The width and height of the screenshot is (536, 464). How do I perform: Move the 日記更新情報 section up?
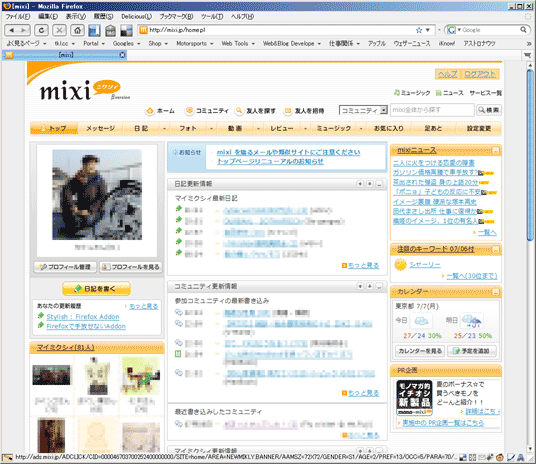pos(360,184)
